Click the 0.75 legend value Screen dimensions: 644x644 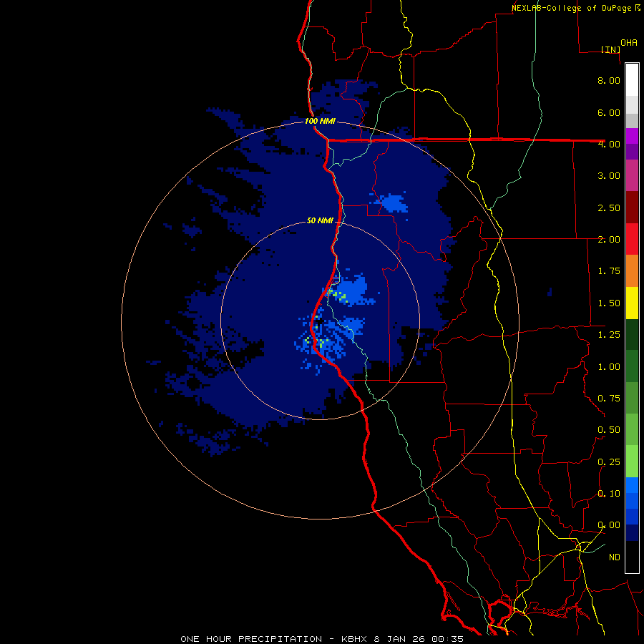[609, 399]
